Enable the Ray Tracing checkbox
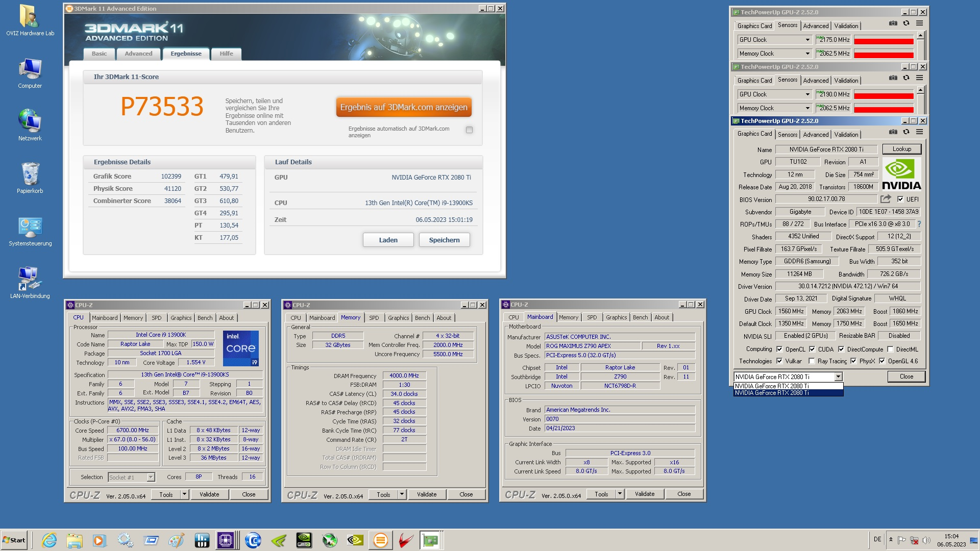Viewport: 980px width, 551px height. pyautogui.click(x=812, y=361)
